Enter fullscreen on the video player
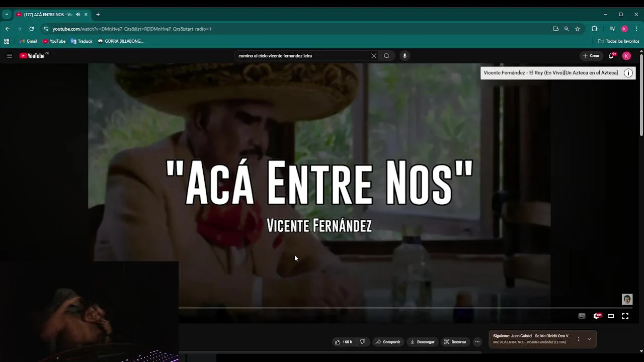This screenshot has width=644, height=362. click(x=625, y=316)
